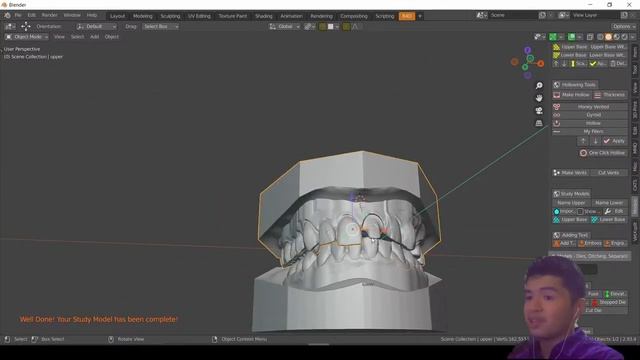Click the Blender logo icon in the menu bar
This screenshot has width=640, height=360.
pyautogui.click(x=7, y=16)
